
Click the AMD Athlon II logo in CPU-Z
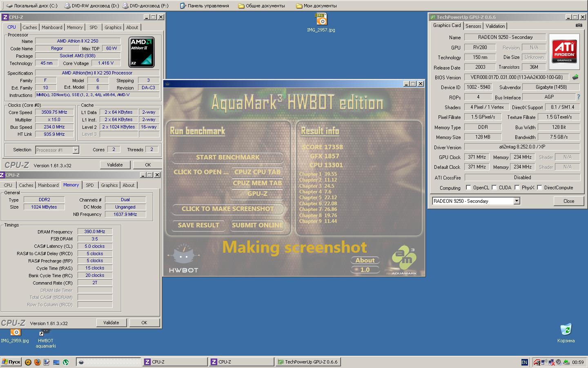(141, 52)
